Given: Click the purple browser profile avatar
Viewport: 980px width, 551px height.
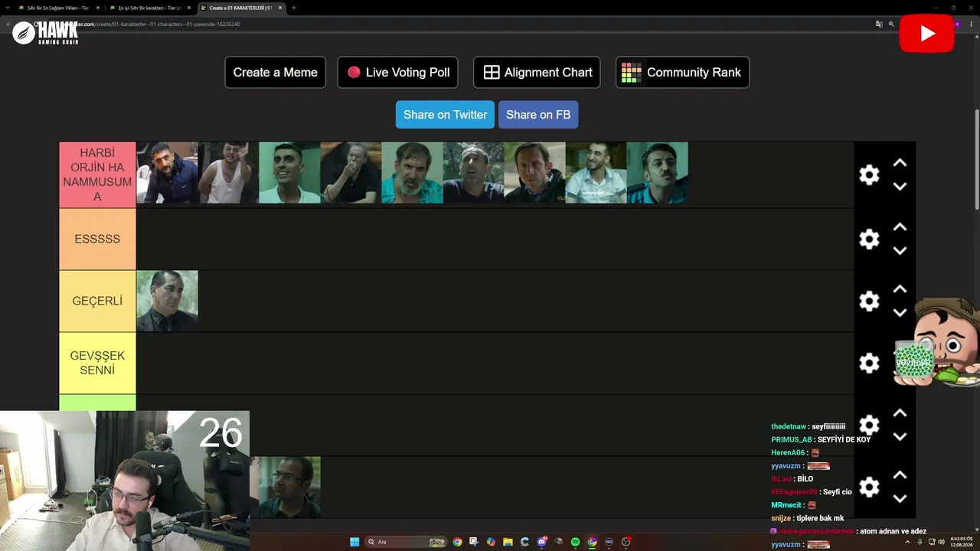Looking at the screenshot, I should 957,24.
